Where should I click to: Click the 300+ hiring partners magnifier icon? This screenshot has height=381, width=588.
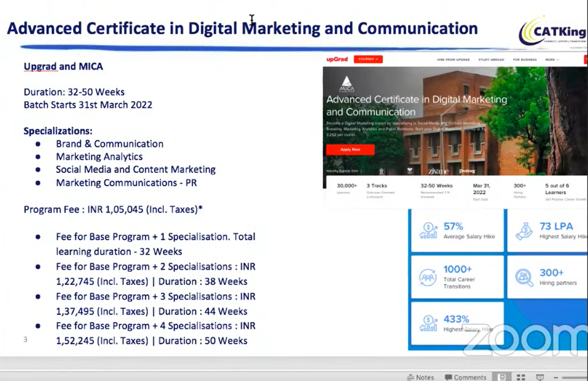click(524, 278)
